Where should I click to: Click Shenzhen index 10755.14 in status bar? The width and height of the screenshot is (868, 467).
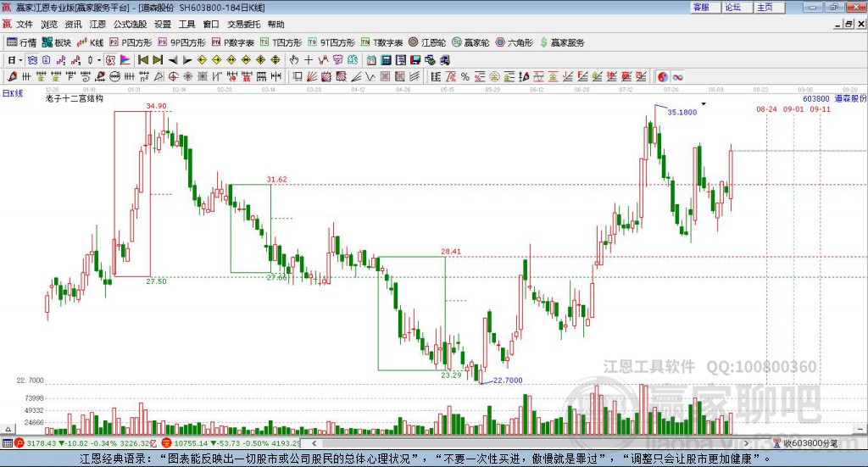(x=191, y=443)
